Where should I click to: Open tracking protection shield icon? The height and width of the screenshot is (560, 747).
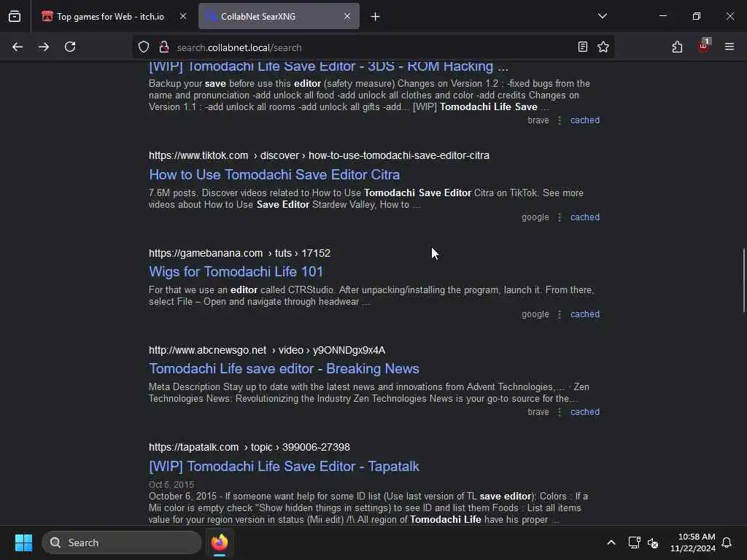(144, 47)
